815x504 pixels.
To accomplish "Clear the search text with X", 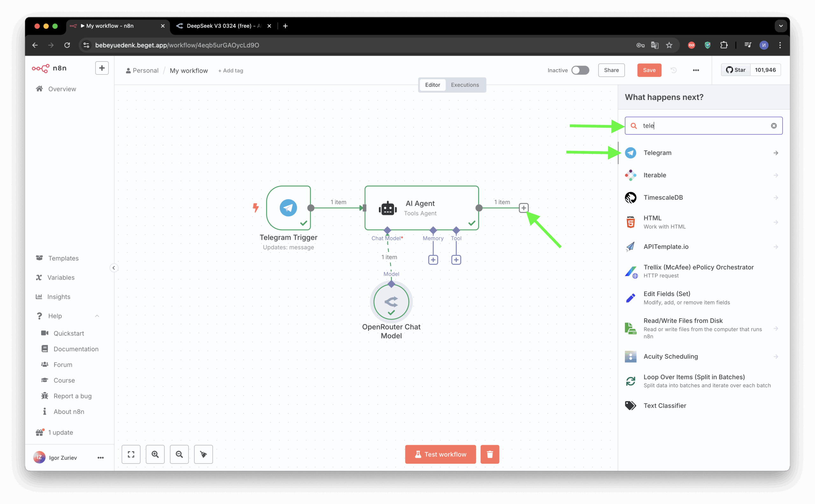I will (774, 126).
